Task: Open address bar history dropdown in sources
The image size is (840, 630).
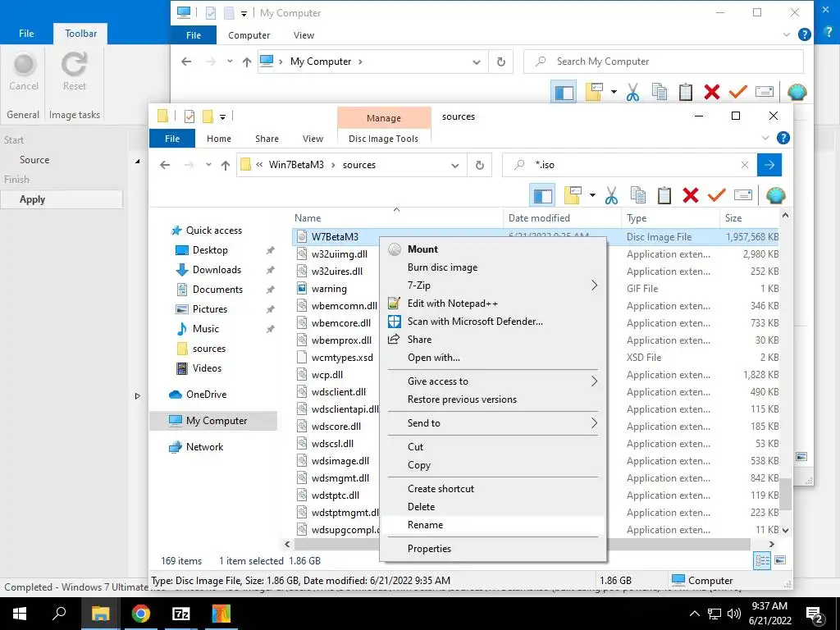Action: tap(454, 165)
